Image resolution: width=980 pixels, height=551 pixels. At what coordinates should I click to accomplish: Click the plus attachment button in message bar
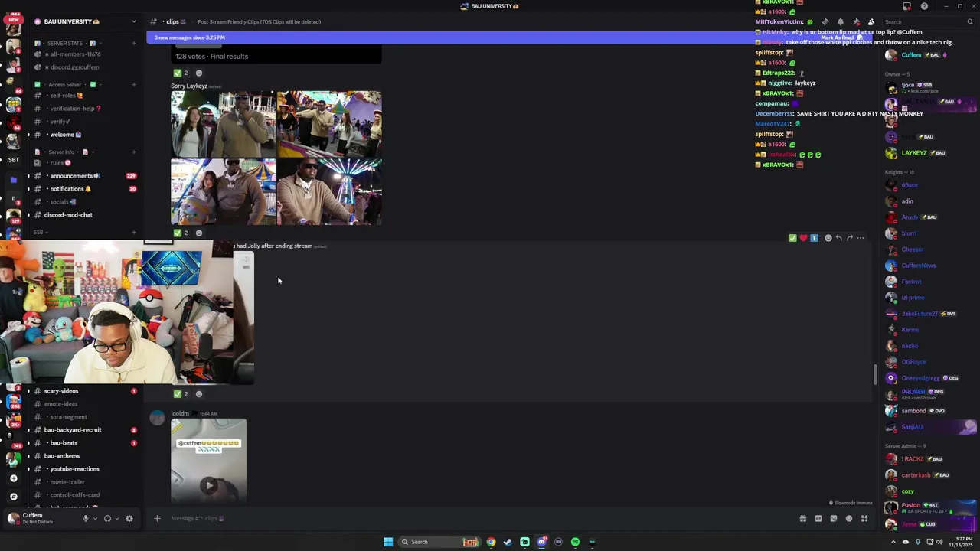point(157,518)
